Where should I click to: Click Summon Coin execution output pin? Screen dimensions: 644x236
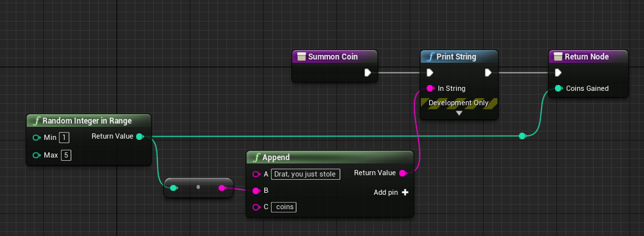click(x=368, y=73)
